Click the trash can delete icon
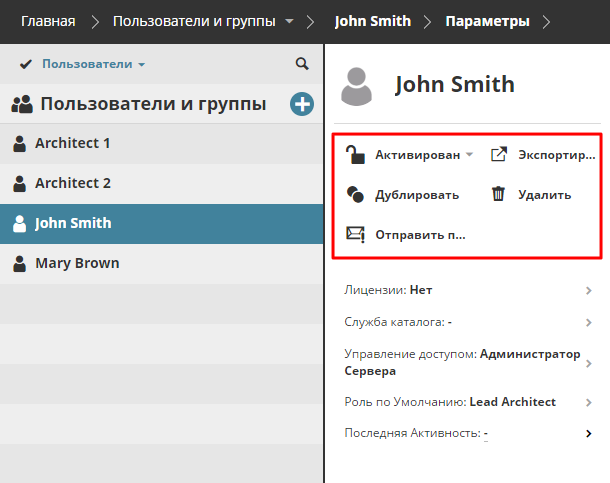This screenshot has height=483, width=610. pyautogui.click(x=498, y=195)
